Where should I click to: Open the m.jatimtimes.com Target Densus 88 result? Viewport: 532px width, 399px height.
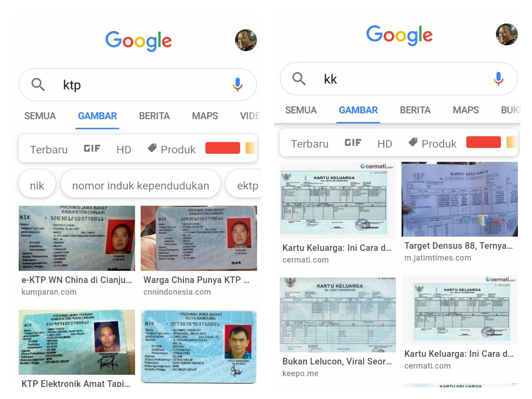(x=460, y=212)
